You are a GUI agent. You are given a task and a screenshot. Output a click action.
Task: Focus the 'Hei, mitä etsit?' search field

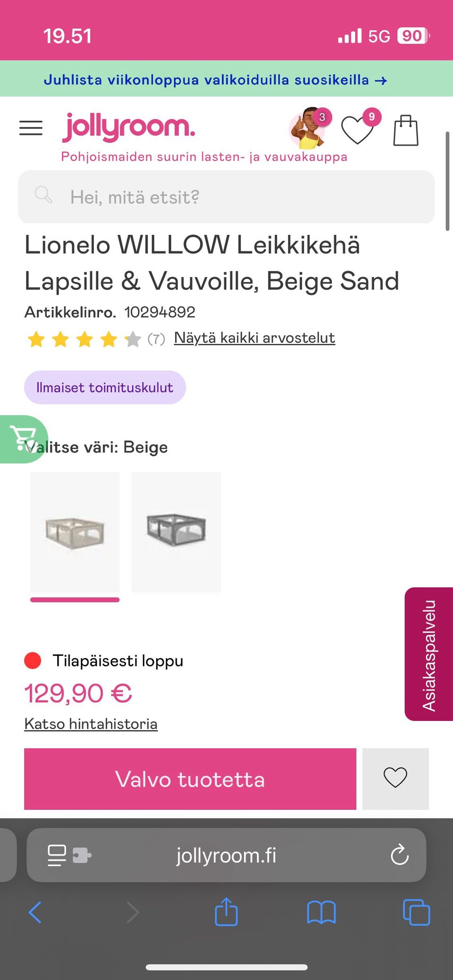point(226,197)
